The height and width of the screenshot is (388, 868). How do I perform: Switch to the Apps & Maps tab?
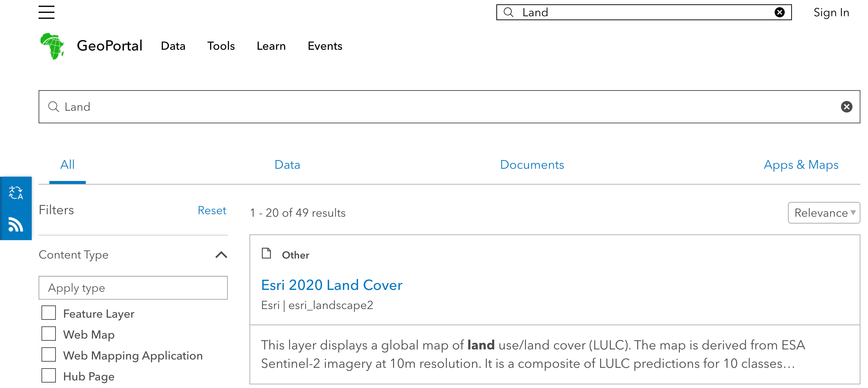pyautogui.click(x=801, y=165)
